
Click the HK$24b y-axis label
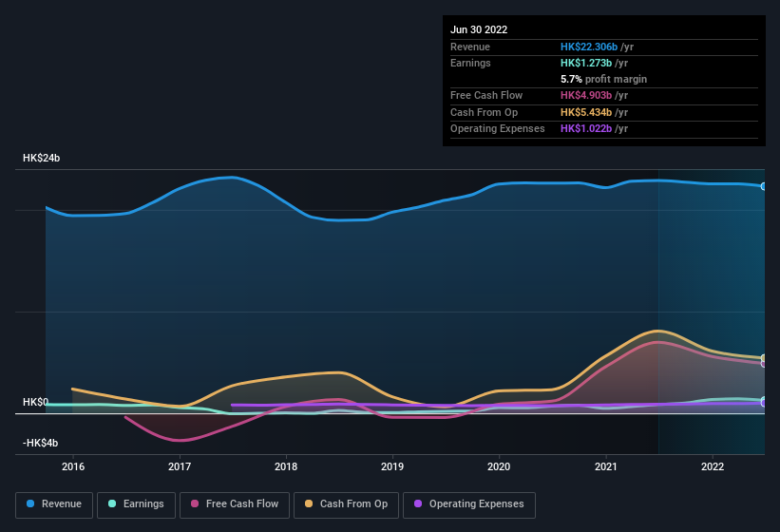41,158
